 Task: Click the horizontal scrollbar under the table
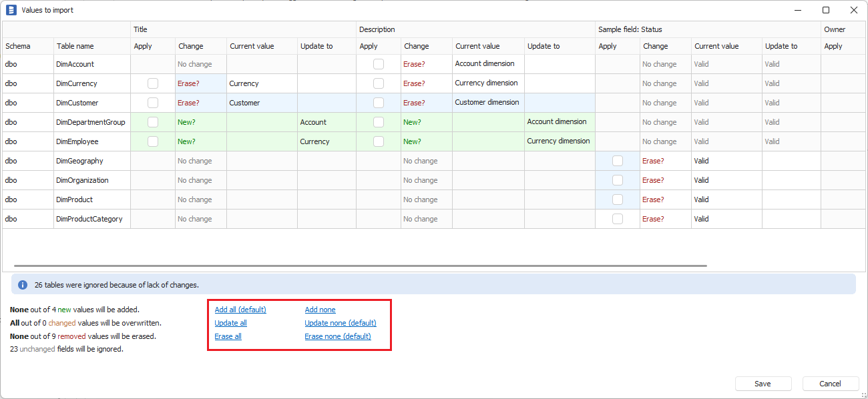pyautogui.click(x=361, y=266)
